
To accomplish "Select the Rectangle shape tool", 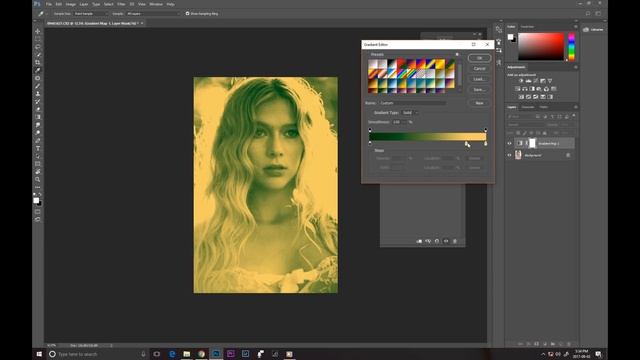I will [x=38, y=164].
